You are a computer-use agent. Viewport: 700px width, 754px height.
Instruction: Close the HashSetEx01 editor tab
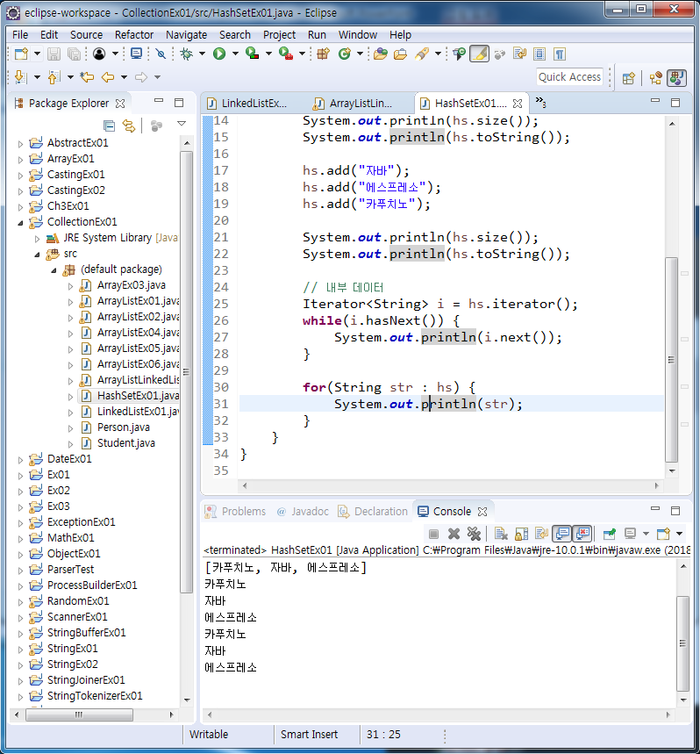click(518, 104)
